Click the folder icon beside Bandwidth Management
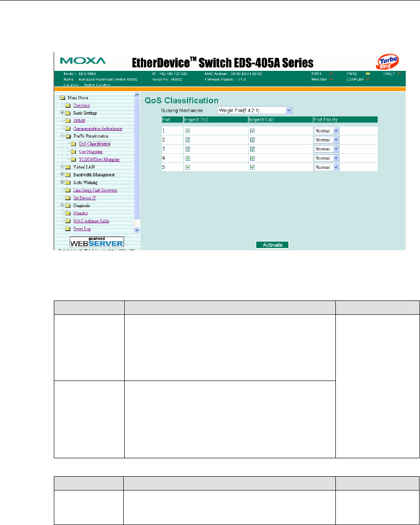 [68, 175]
